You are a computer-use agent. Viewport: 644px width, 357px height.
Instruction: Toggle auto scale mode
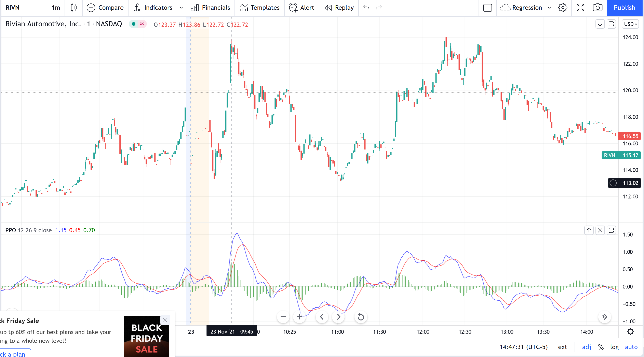[x=631, y=347]
